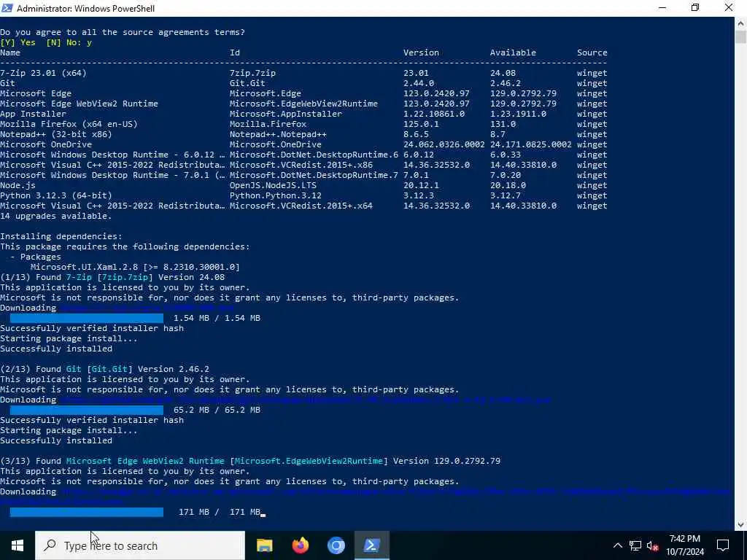Click 'Microsoft.UI.Xaml.2.8' dependency line
The height and width of the screenshot is (560, 747).
pyautogui.click(x=135, y=267)
